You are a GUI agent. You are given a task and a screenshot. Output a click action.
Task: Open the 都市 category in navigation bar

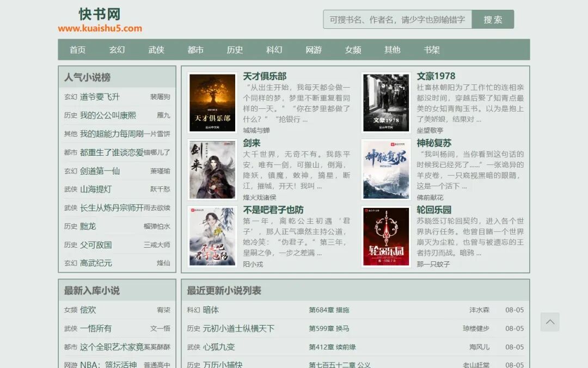tap(195, 50)
